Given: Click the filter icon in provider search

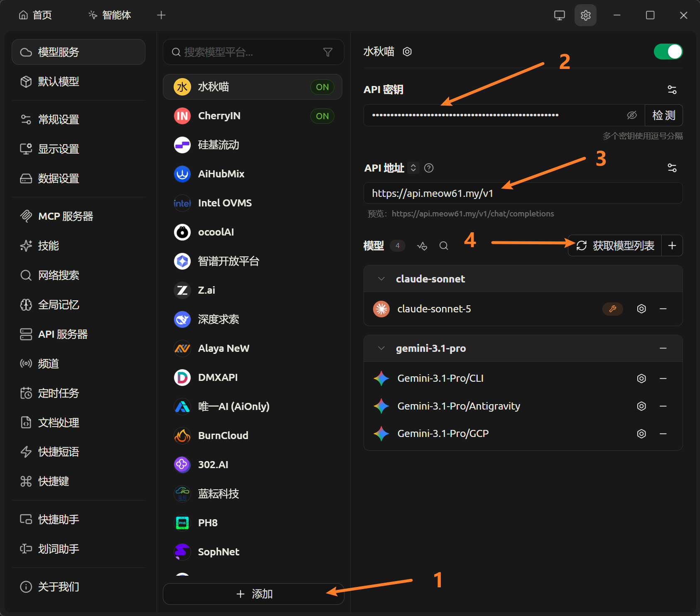Looking at the screenshot, I should pos(328,52).
